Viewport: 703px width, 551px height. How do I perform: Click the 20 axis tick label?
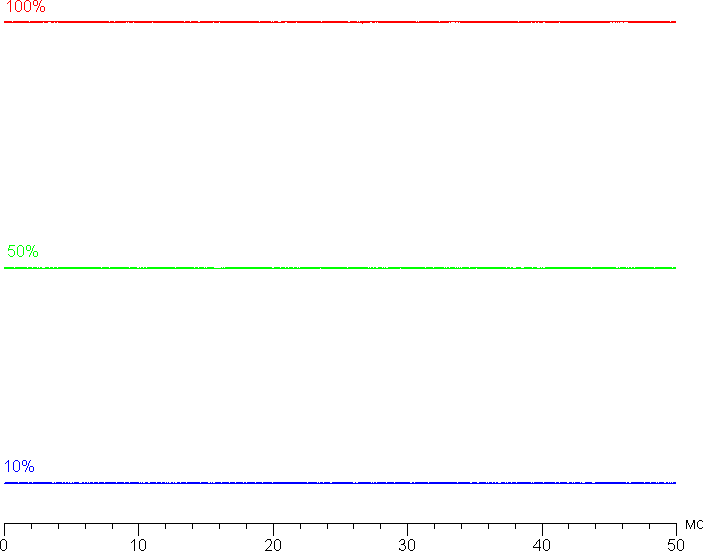click(x=273, y=545)
